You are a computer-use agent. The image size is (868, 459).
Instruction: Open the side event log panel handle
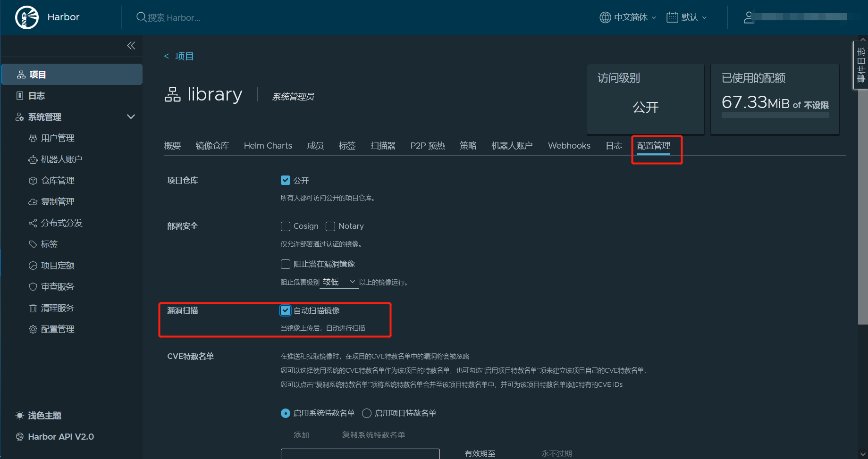(x=861, y=65)
